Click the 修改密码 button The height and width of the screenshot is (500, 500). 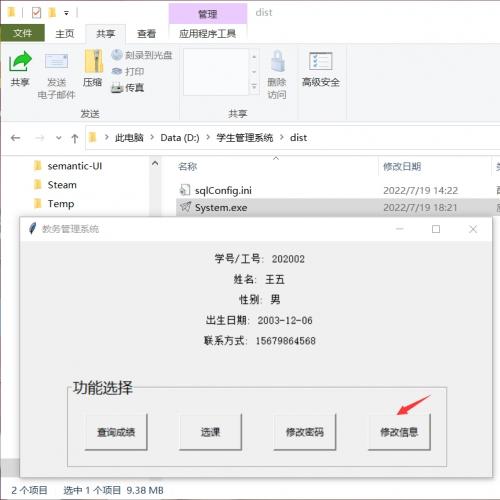pos(305,432)
